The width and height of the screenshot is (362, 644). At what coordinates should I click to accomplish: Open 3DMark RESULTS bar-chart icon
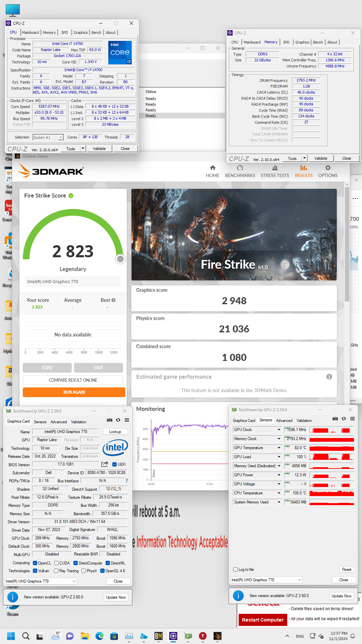coord(304,168)
